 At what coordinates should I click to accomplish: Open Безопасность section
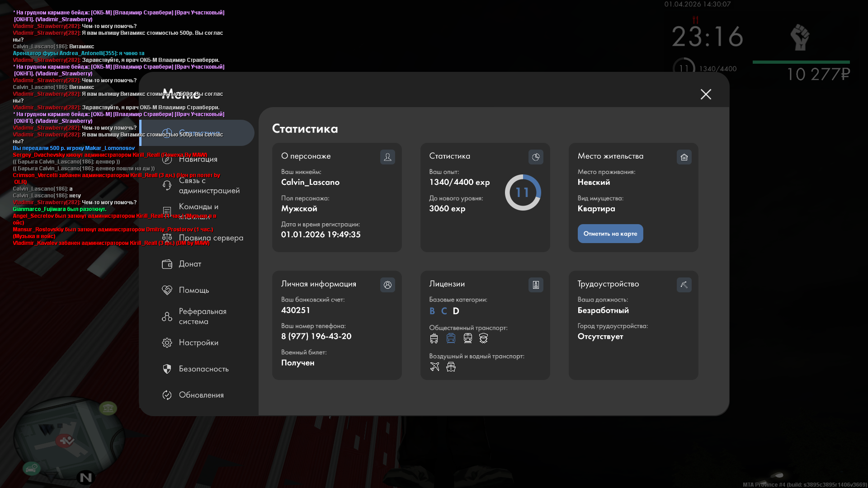(203, 369)
